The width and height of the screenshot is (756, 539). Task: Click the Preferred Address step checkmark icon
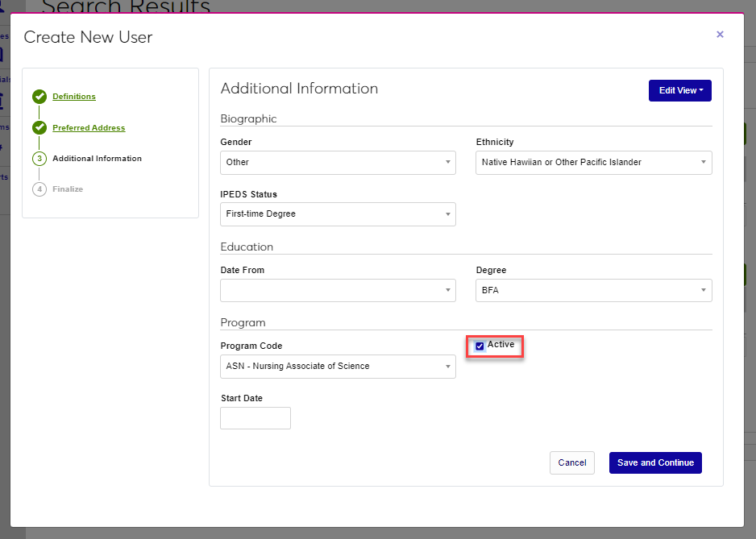[x=39, y=128]
